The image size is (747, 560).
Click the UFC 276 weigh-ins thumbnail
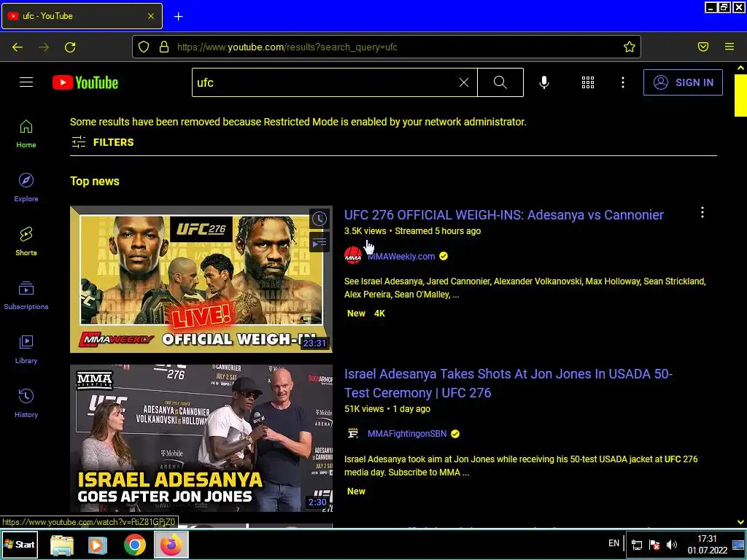201,279
